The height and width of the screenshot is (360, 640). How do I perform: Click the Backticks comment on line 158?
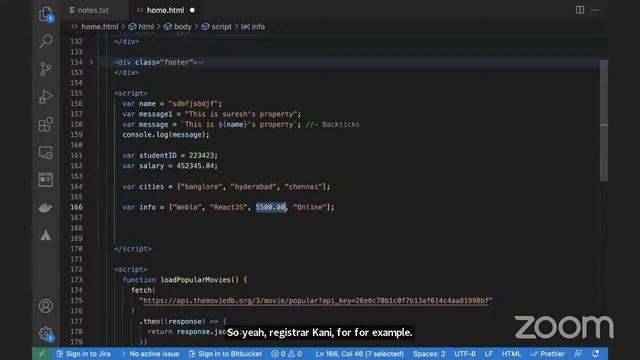click(333, 124)
